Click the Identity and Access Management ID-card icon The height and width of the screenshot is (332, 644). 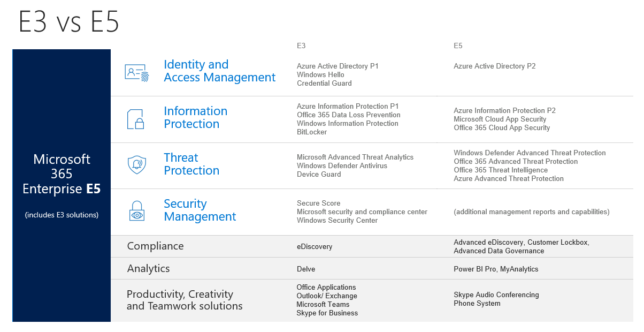coord(136,73)
